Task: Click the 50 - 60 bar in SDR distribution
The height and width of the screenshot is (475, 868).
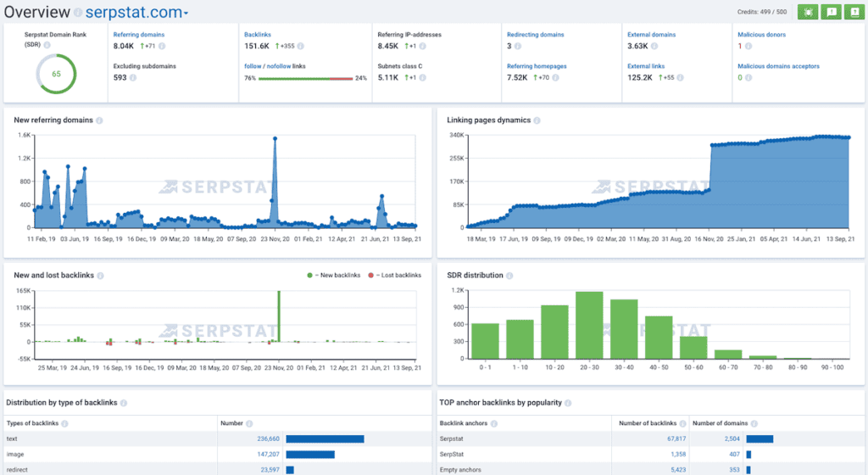Action: 693,348
